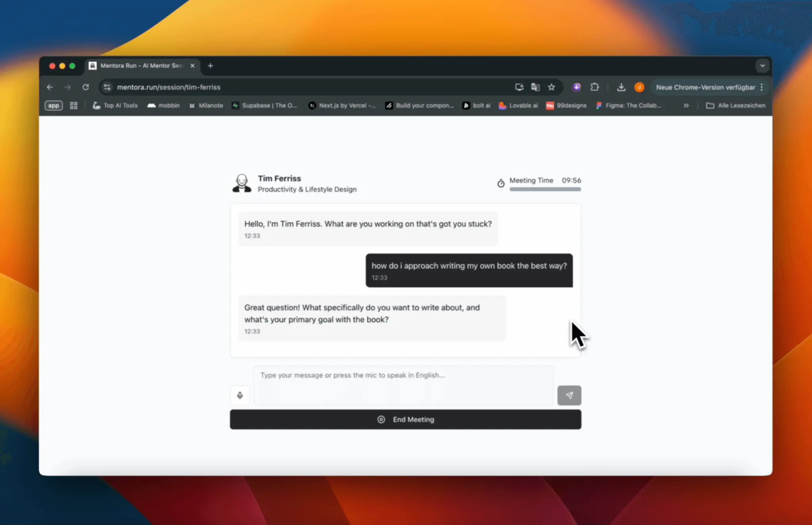Send the message with the paper plane button
This screenshot has height=525, width=812.
[x=569, y=395]
